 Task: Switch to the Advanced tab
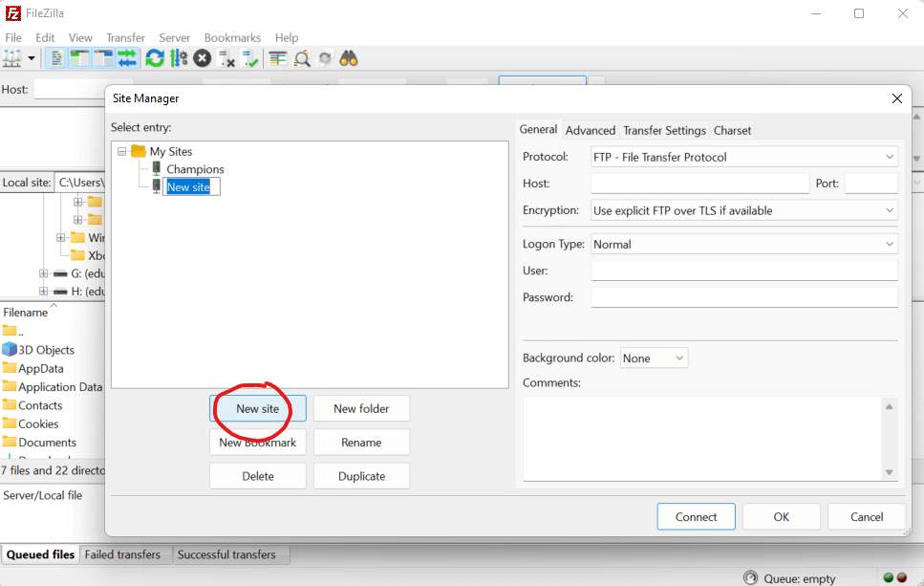(590, 130)
